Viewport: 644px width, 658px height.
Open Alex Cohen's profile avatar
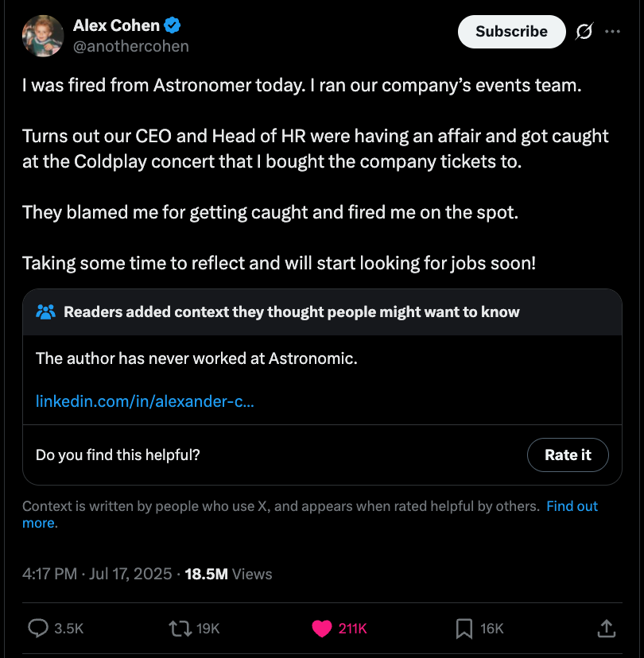(x=43, y=36)
